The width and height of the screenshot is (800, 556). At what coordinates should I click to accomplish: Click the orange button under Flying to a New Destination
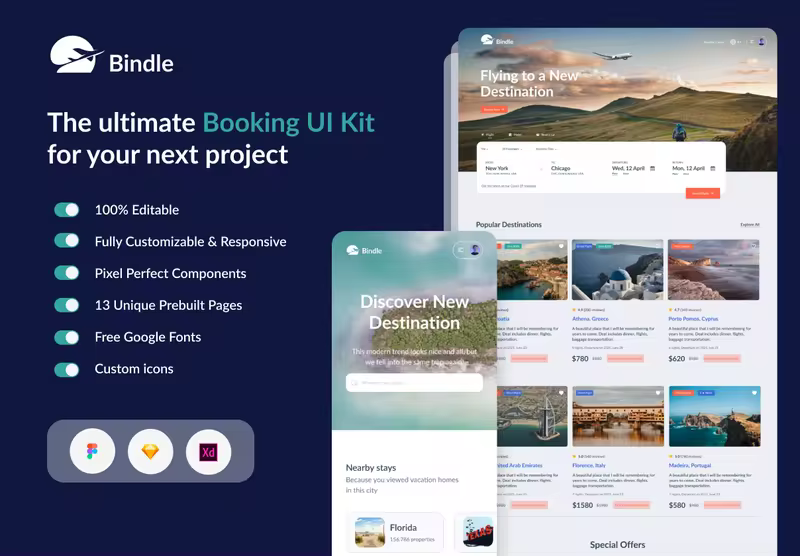(x=494, y=109)
